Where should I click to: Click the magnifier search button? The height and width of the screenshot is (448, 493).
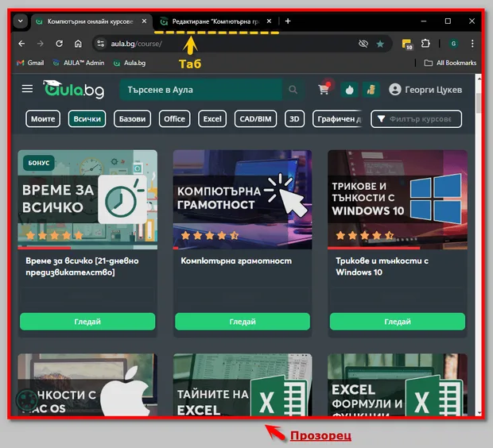pos(293,90)
